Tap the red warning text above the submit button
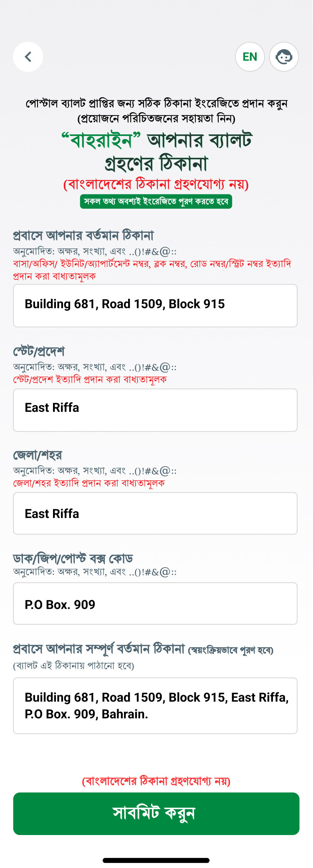 coord(156,781)
